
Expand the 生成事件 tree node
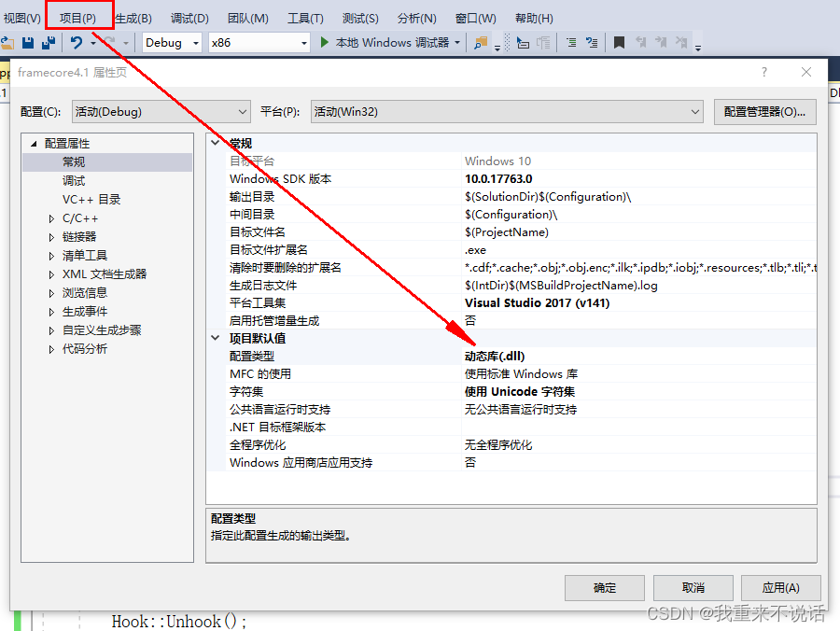pyautogui.click(x=51, y=312)
